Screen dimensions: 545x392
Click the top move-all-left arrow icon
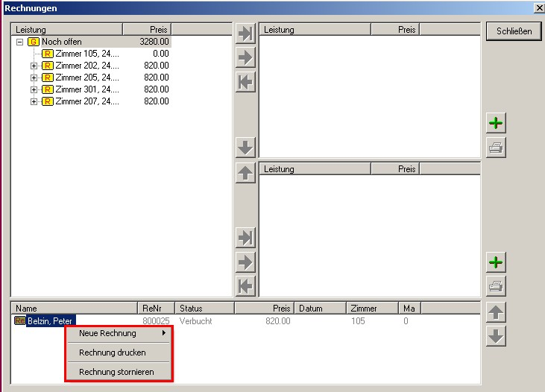[x=245, y=82]
